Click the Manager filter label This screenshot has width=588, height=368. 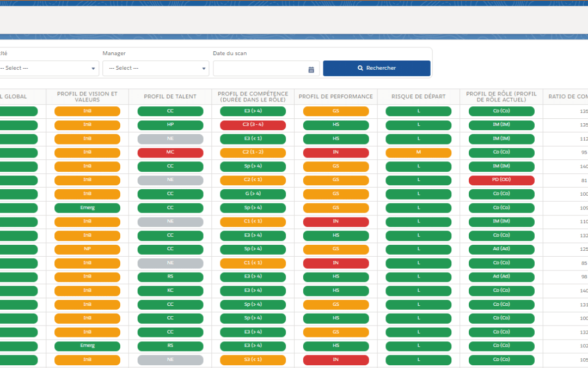(114, 53)
